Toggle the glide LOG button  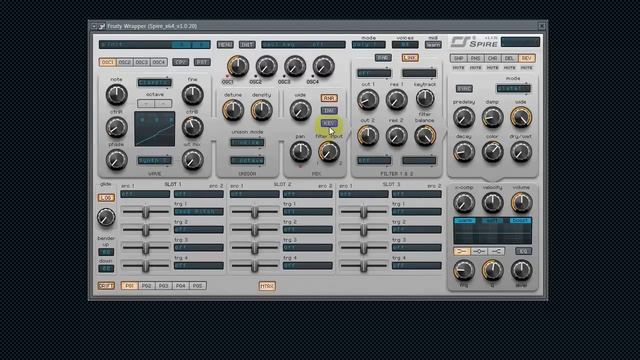[106, 198]
